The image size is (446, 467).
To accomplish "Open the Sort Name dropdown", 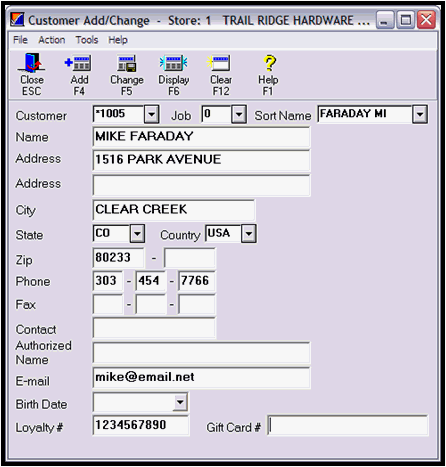I will (x=420, y=114).
